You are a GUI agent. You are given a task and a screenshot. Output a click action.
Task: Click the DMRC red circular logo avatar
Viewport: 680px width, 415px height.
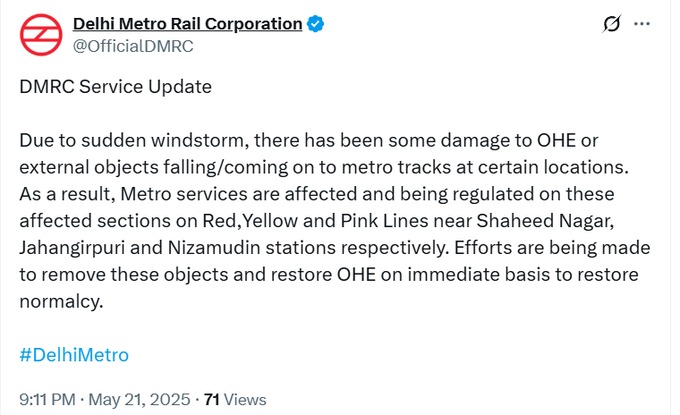41,35
